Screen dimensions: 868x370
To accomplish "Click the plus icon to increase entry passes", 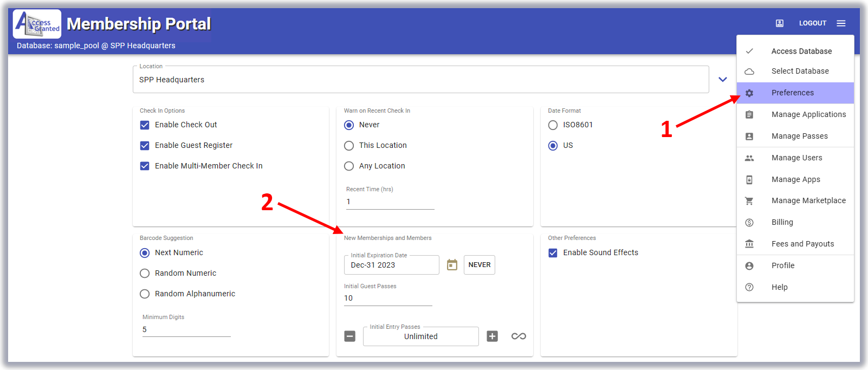I will 492,336.
